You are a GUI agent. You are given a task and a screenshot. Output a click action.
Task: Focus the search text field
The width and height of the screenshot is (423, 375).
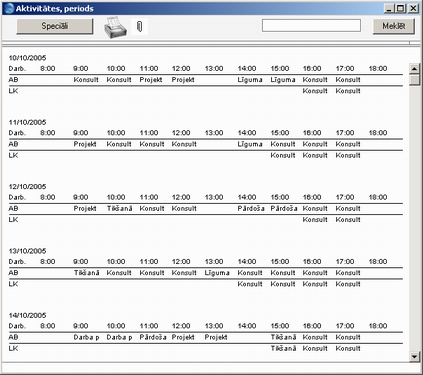point(311,26)
